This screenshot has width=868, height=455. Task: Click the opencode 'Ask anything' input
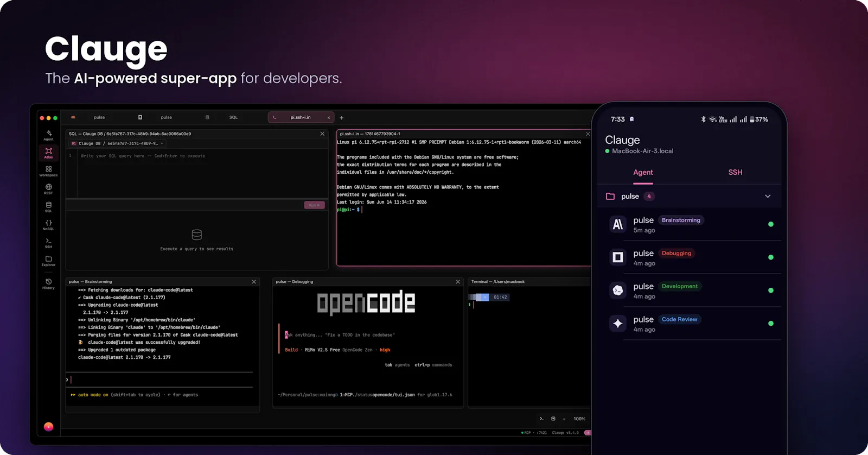(340, 335)
